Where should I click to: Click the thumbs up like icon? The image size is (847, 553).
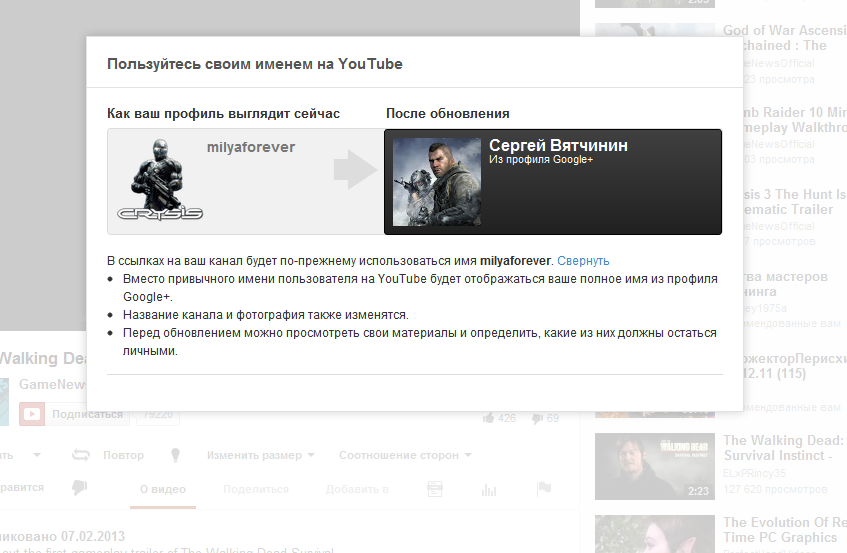pyautogui.click(x=488, y=418)
